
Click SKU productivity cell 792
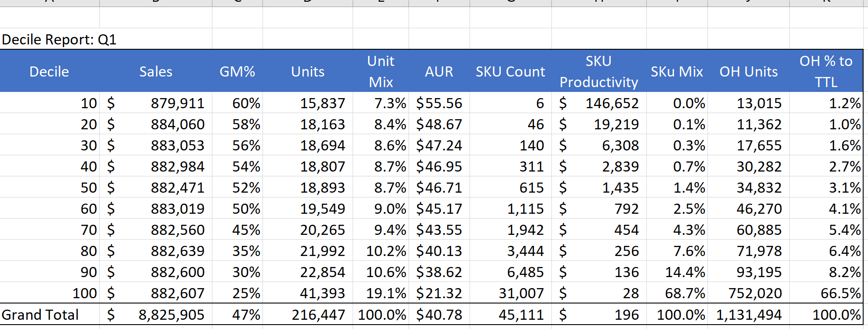tap(599, 208)
